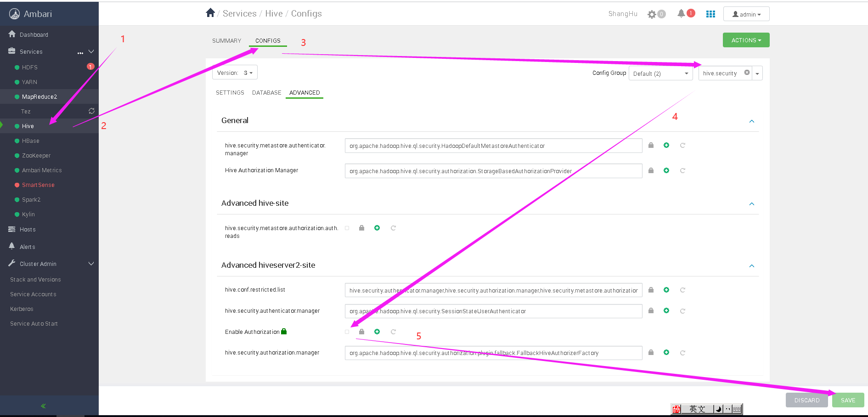Click the Ambari logo
The height and width of the screenshot is (417, 868).
(15, 14)
